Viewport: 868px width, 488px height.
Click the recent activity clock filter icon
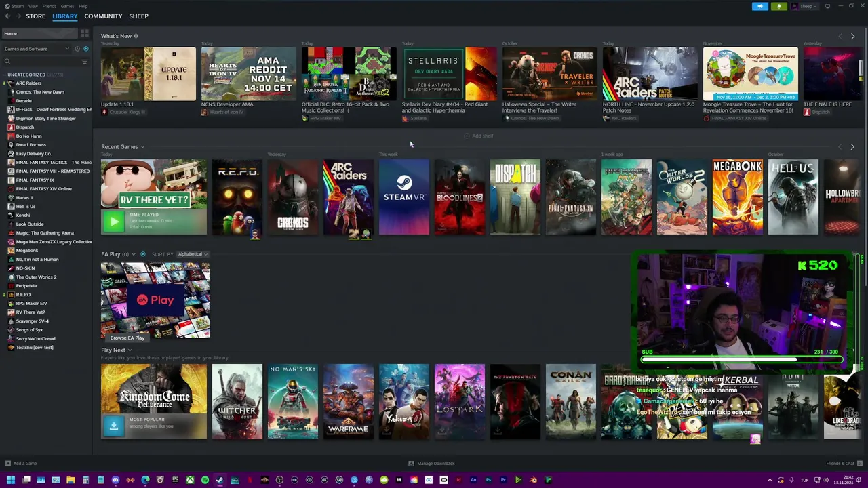[77, 49]
